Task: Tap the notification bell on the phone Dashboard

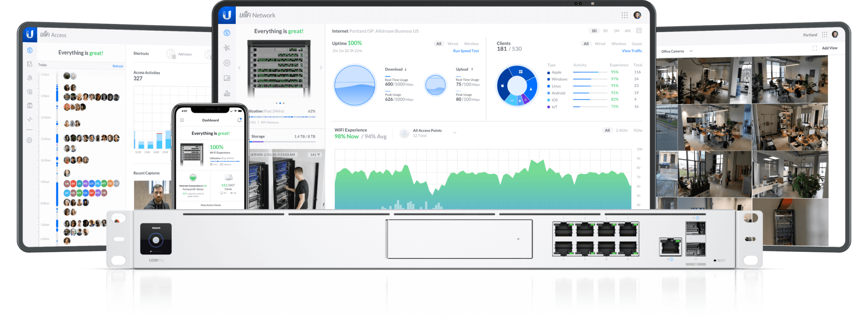Action: click(x=239, y=120)
